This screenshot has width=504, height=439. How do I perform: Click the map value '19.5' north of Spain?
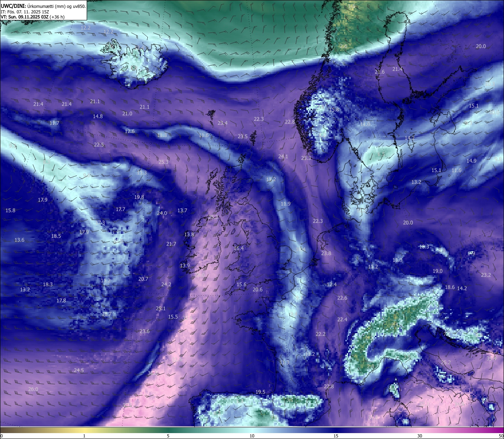pos(260,392)
